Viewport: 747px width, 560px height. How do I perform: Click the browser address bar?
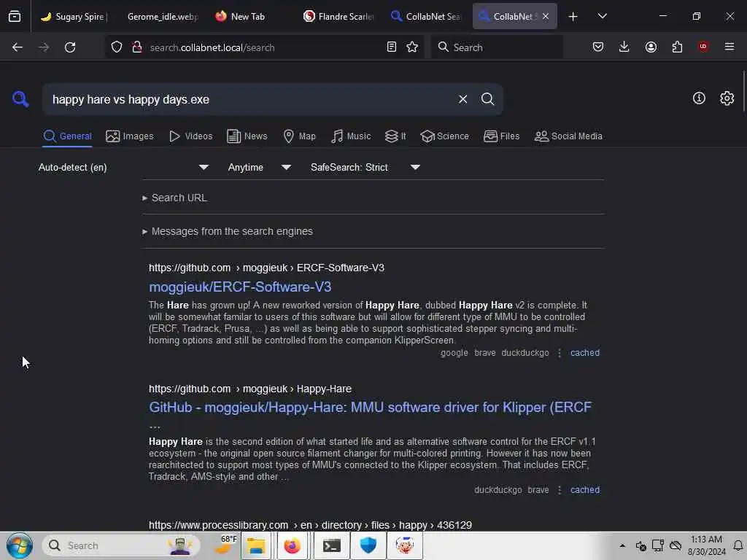(264, 47)
